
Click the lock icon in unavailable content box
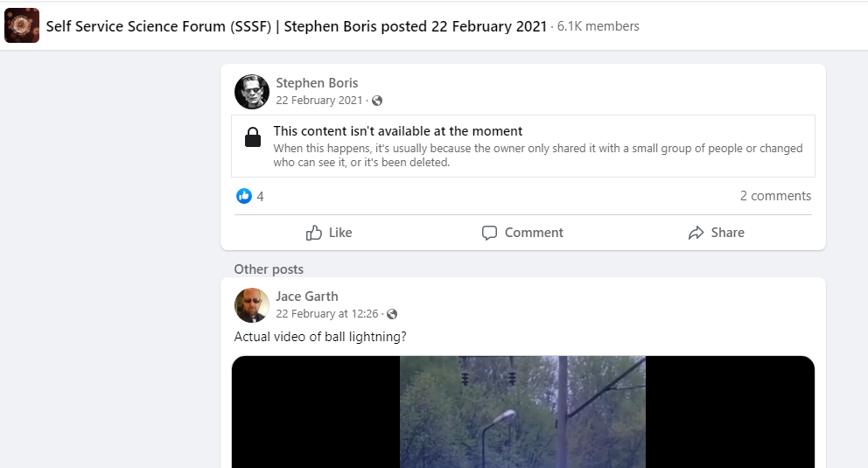[x=252, y=137]
